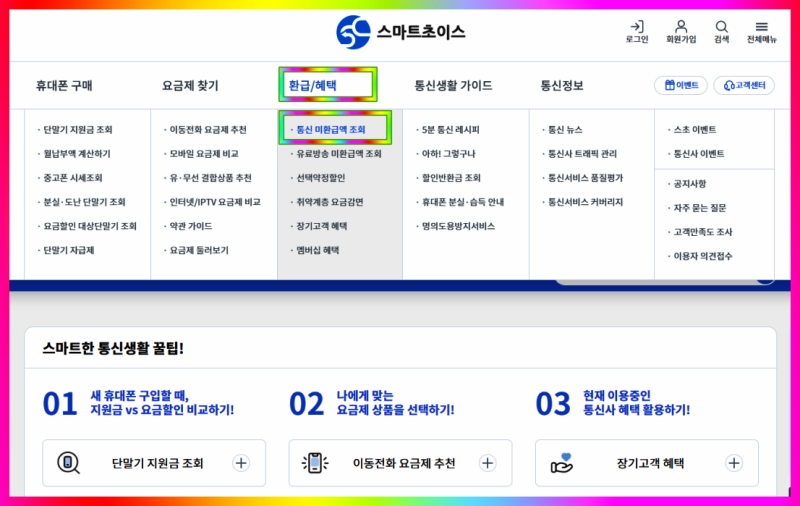
Task: Click the 스마트초이스 logo
Action: (x=401, y=32)
